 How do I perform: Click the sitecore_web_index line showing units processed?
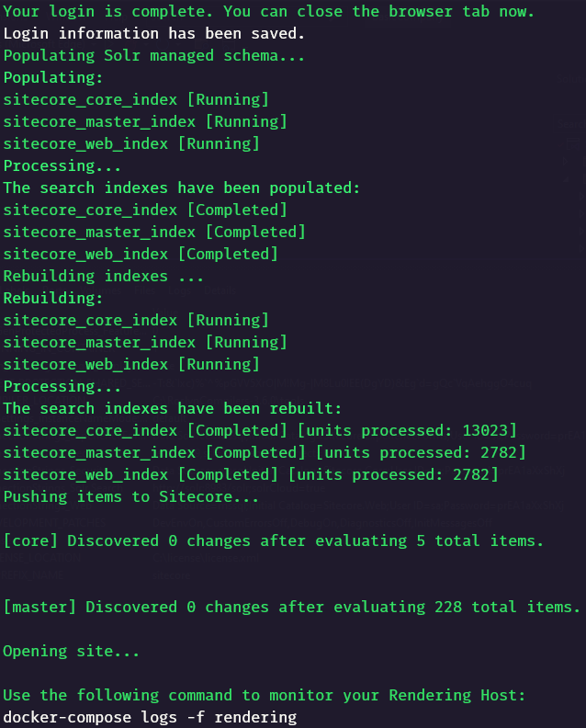[x=251, y=474]
